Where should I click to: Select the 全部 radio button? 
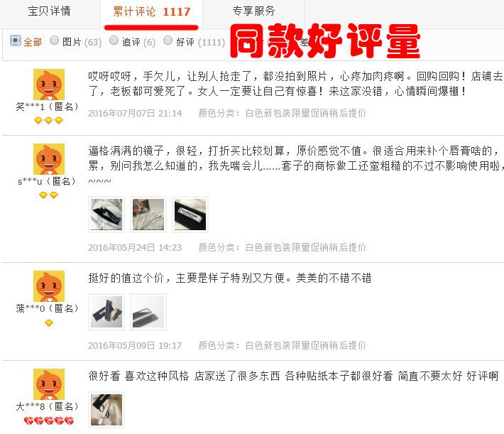click(15, 40)
